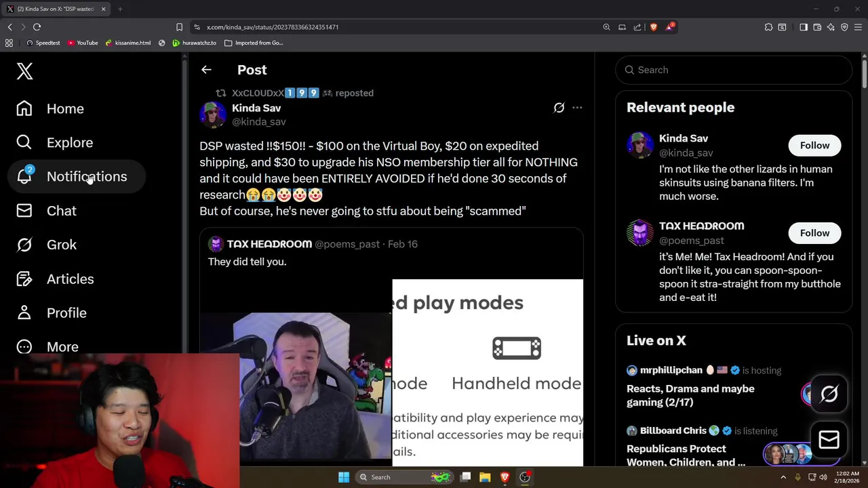
Task: Open quoted TAX HEADROOM post author
Action: (269, 244)
